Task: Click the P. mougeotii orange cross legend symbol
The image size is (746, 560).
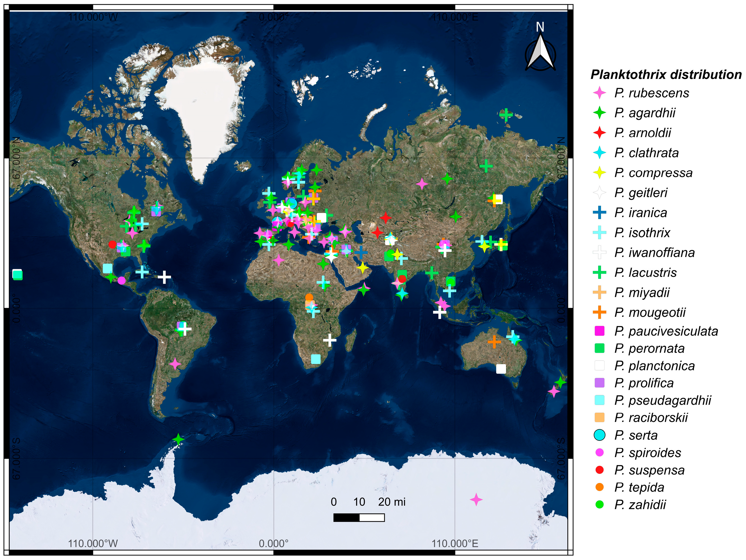Action: coord(599,312)
